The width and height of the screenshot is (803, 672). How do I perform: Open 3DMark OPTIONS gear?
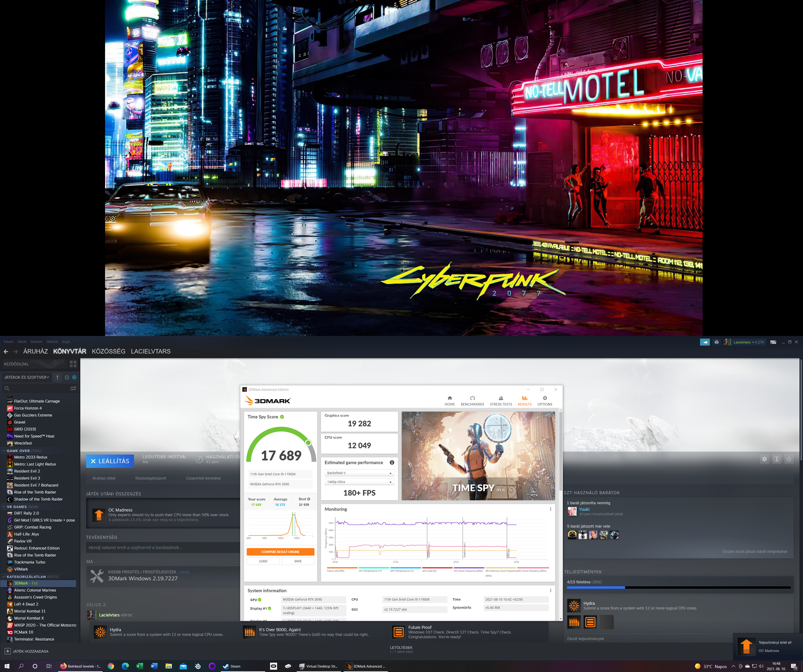click(x=545, y=401)
